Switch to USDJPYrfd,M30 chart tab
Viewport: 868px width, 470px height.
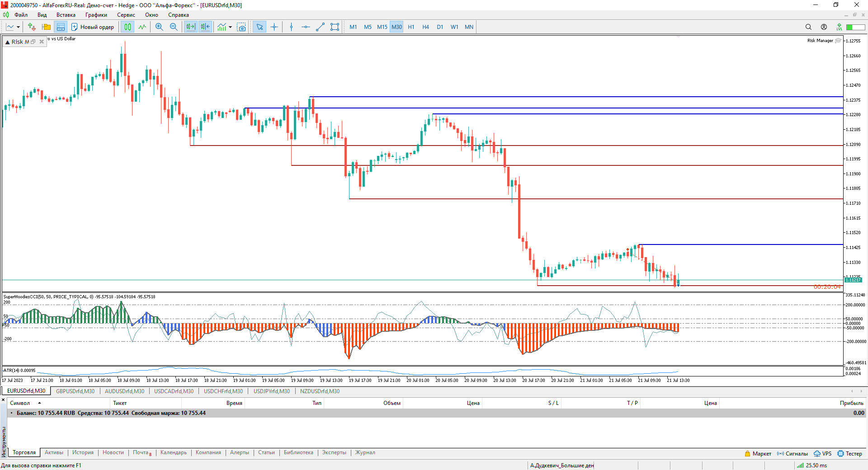click(272, 391)
